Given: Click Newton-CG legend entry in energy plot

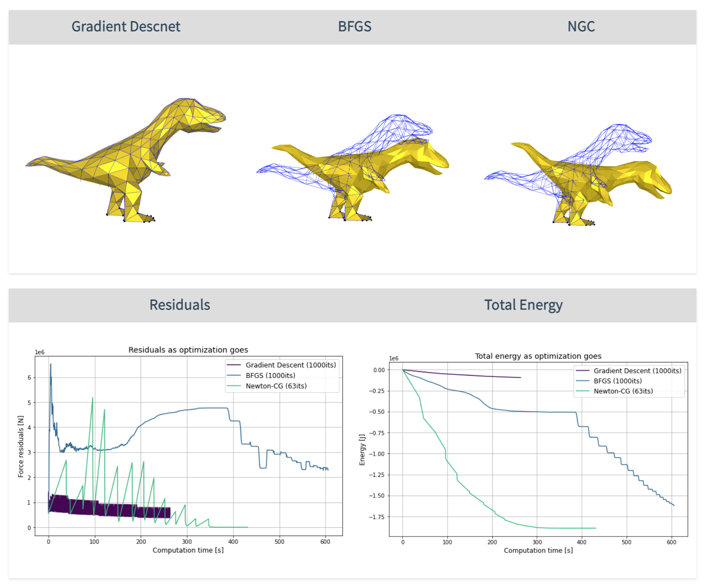Looking at the screenshot, I should 623,391.
